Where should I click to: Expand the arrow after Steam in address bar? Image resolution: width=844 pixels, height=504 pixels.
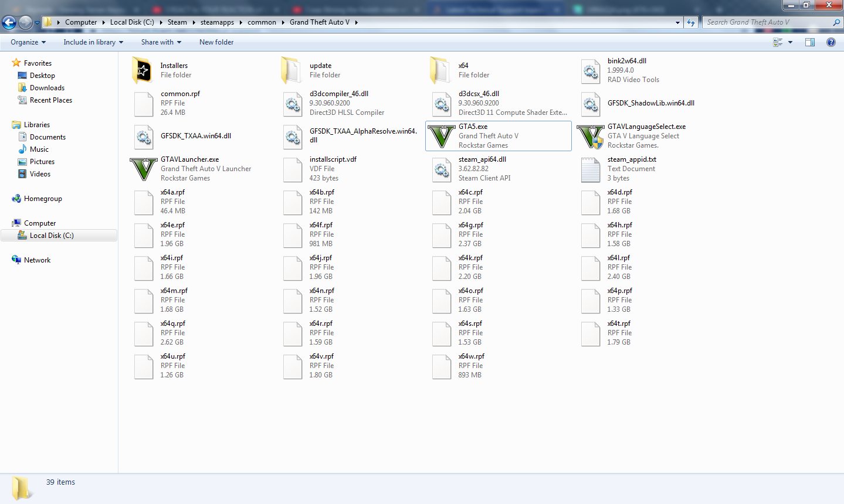[194, 22]
